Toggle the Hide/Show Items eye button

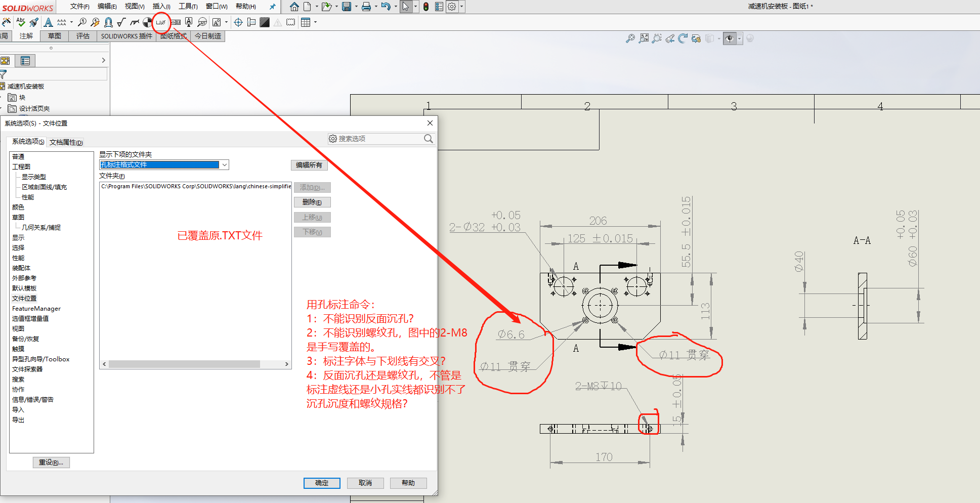(730, 38)
